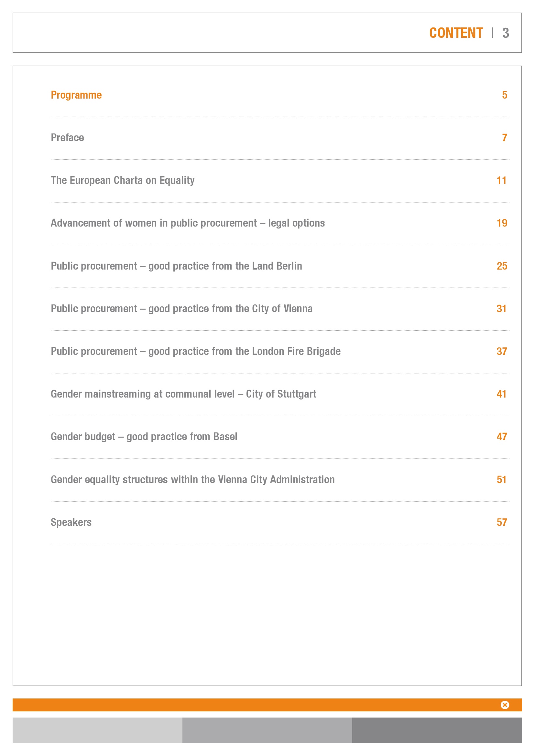
Task: Select the dark gray footer block
Action: pyautogui.click(x=437, y=730)
